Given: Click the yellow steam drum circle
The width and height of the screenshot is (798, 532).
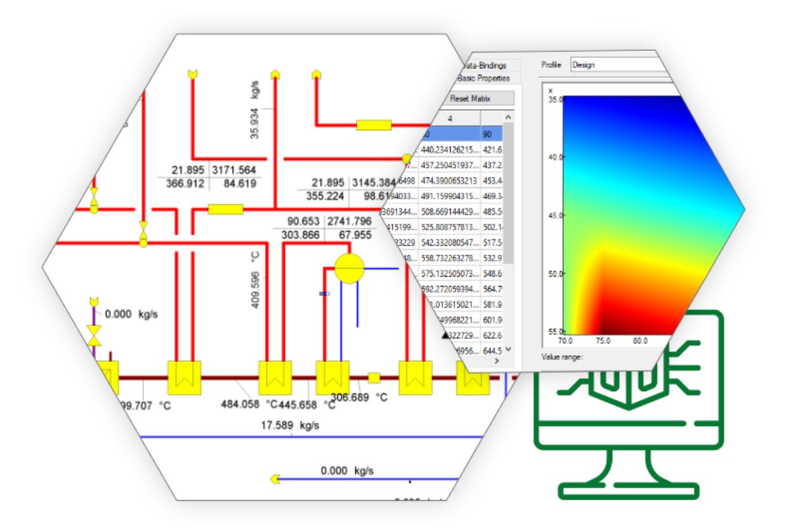Looking at the screenshot, I should pyautogui.click(x=349, y=268).
